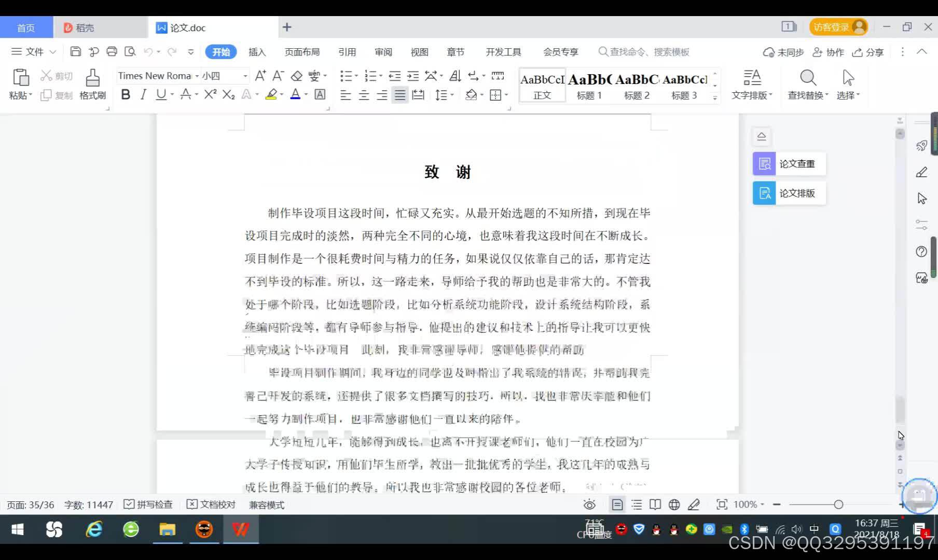Click the Select cursor tool in ribbon

848,78
